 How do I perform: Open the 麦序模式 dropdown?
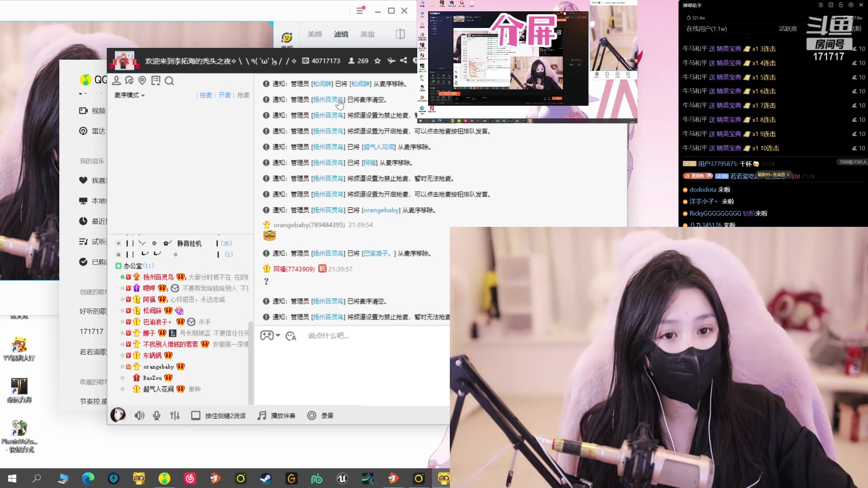pos(130,95)
